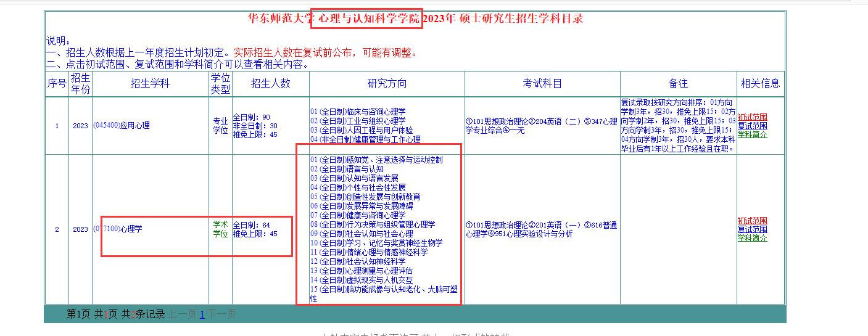Select direction 08 行为决策与组织管理心理学
Screen dimensions: 868x336
tap(373, 224)
